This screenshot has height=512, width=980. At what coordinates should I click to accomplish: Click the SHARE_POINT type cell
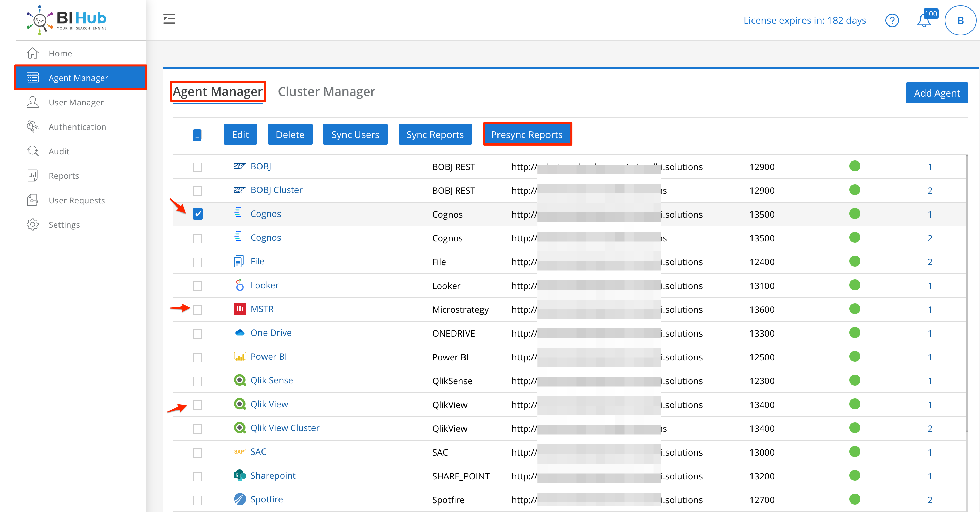click(x=460, y=476)
